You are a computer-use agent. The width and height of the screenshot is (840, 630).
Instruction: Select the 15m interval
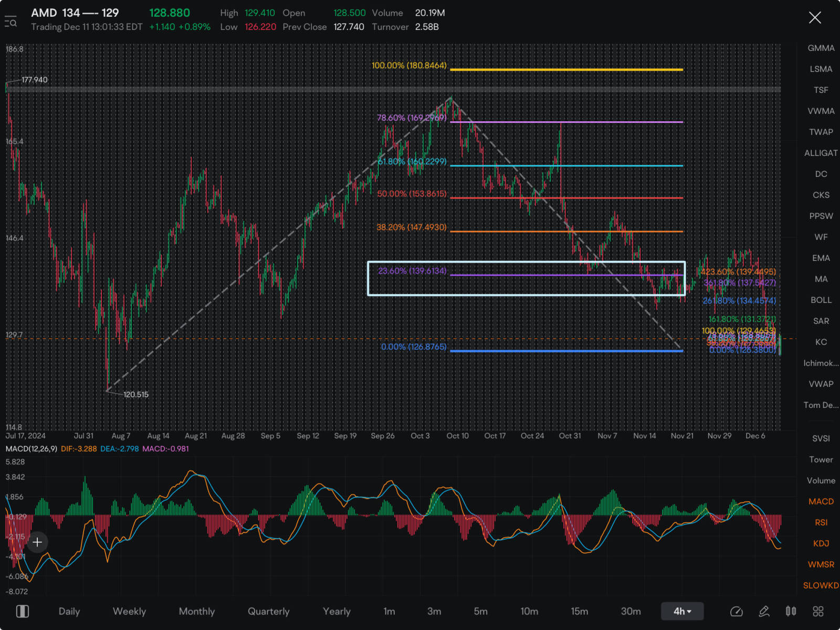[580, 611]
